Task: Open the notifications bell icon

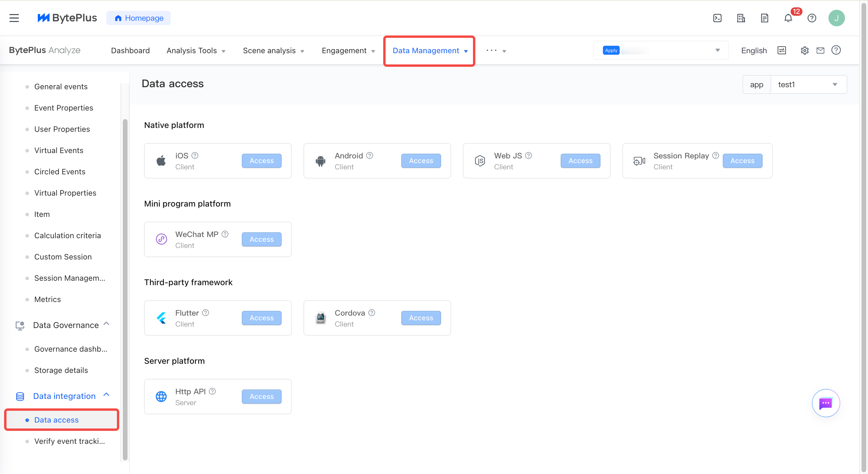Action: (x=788, y=18)
